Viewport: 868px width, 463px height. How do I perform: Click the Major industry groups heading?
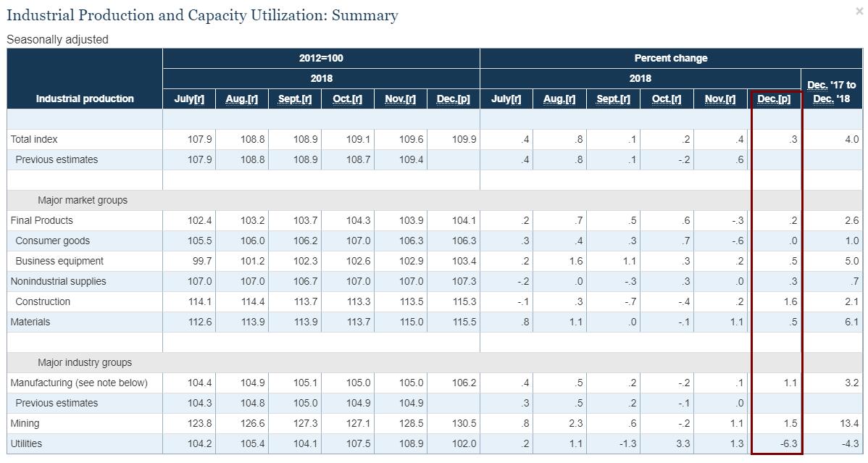pyautogui.click(x=85, y=362)
